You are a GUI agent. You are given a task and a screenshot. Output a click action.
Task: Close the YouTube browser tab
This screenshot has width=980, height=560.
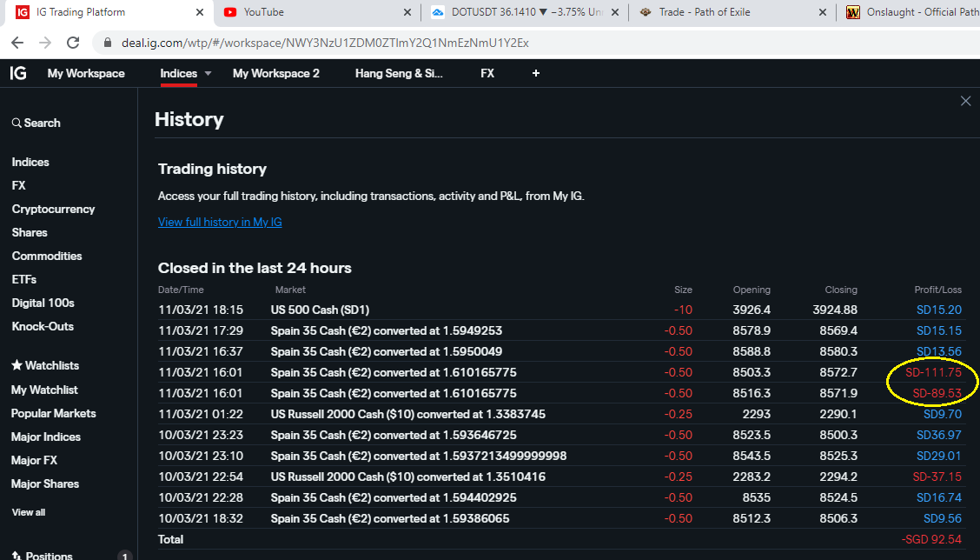(x=407, y=12)
